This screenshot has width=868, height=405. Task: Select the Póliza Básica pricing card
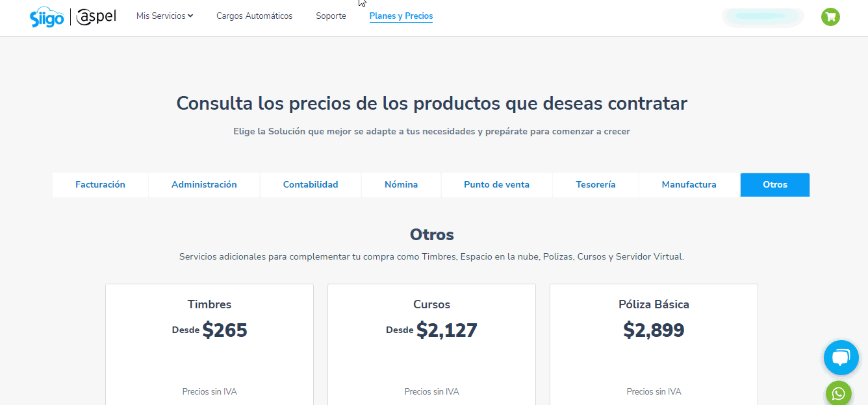point(654,344)
